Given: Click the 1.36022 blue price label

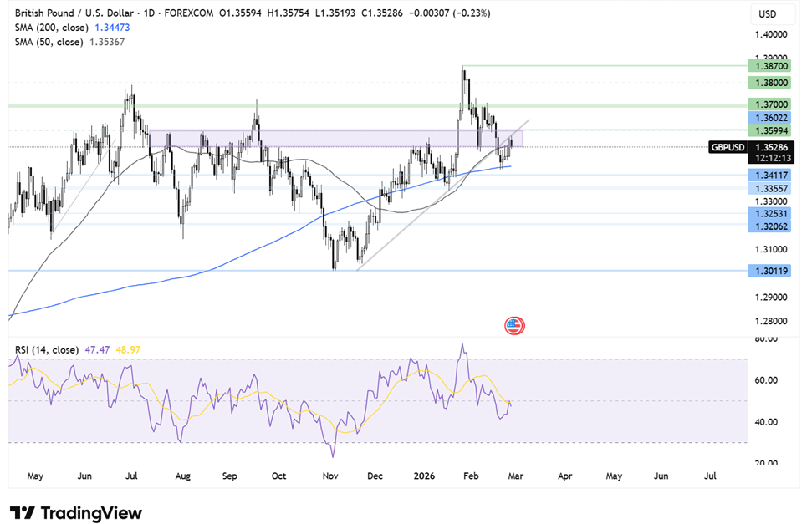Looking at the screenshot, I should (769, 118).
